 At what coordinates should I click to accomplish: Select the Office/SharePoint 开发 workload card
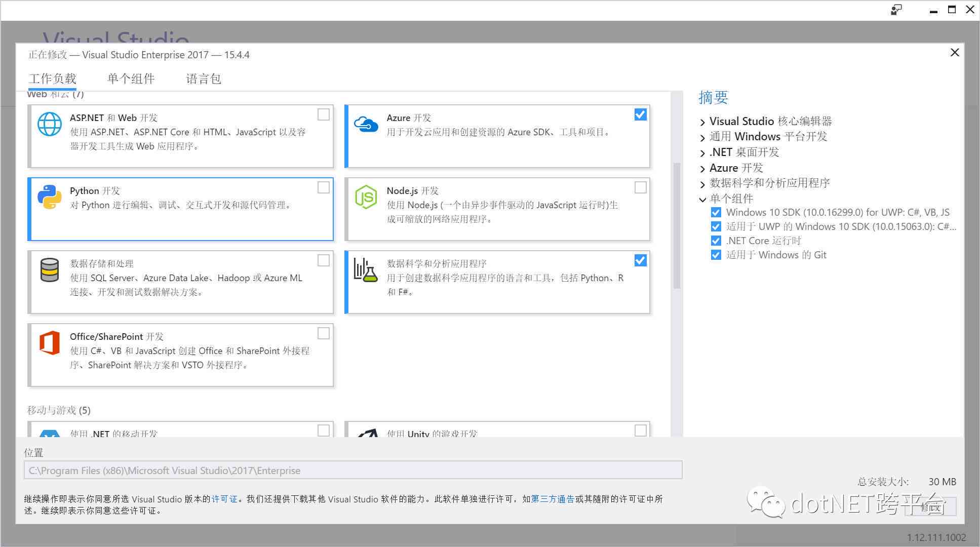pos(180,355)
